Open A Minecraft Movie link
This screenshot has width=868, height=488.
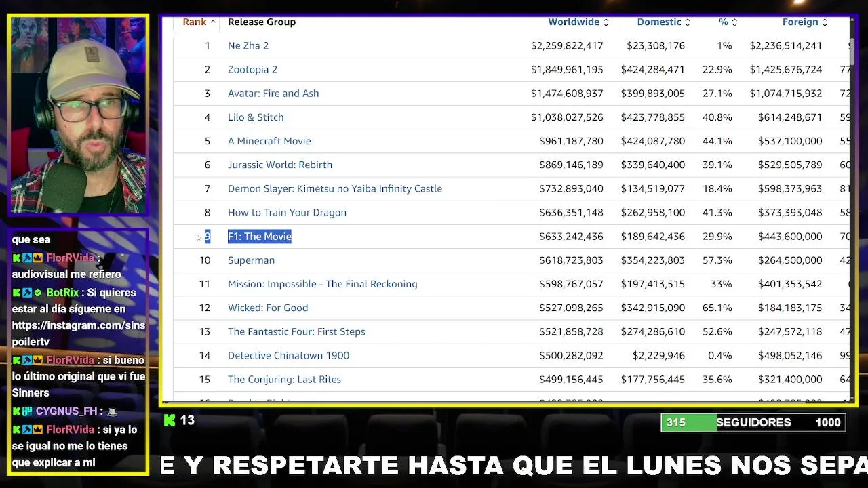point(269,141)
